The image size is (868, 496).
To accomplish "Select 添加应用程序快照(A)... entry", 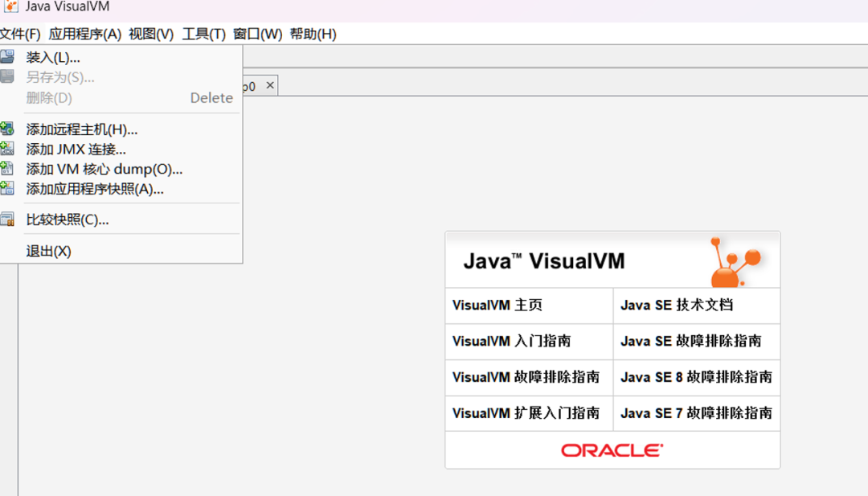I will [121, 189].
